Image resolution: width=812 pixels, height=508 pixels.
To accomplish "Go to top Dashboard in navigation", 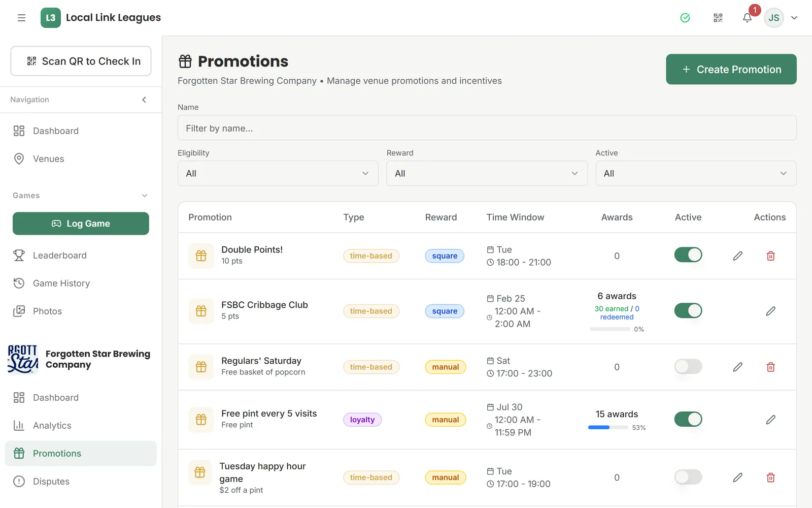I will click(81, 131).
